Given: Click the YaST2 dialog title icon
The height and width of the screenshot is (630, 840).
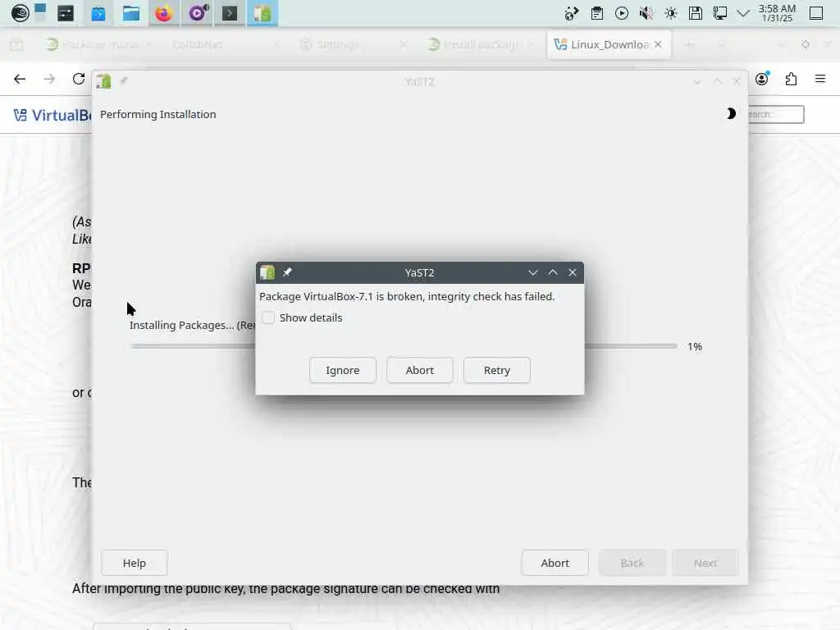Looking at the screenshot, I should 267,272.
